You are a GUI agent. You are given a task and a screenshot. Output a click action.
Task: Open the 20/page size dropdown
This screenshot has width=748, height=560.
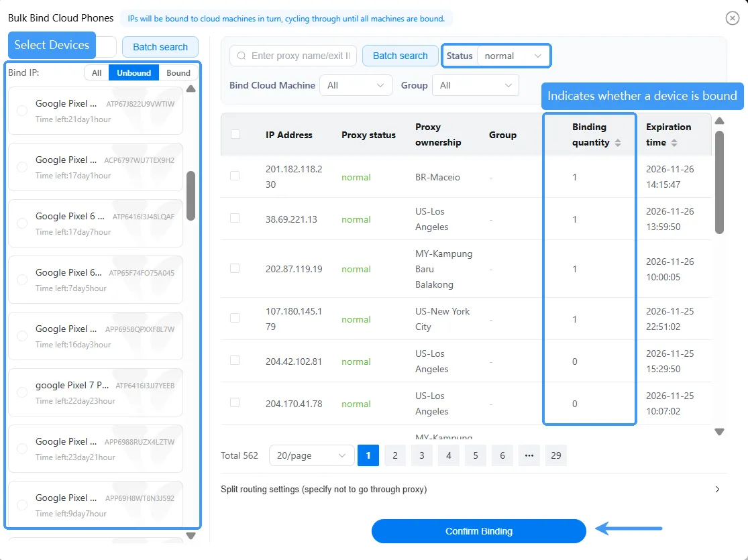[x=311, y=455]
